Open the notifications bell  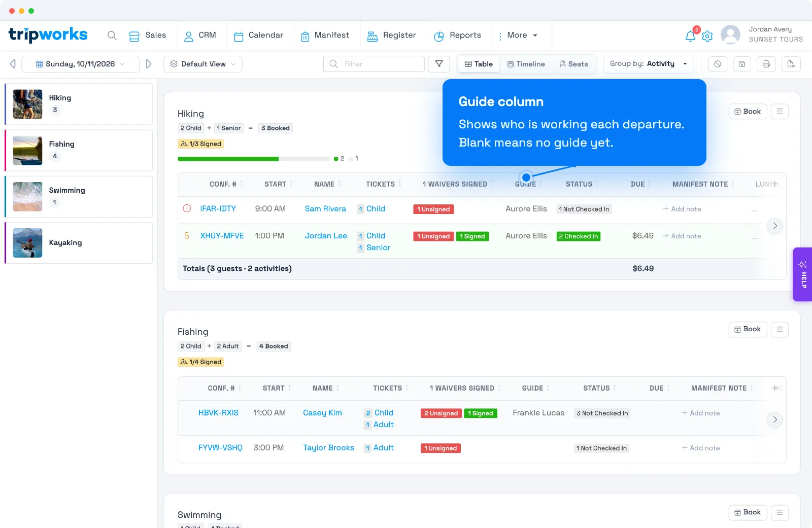point(690,36)
